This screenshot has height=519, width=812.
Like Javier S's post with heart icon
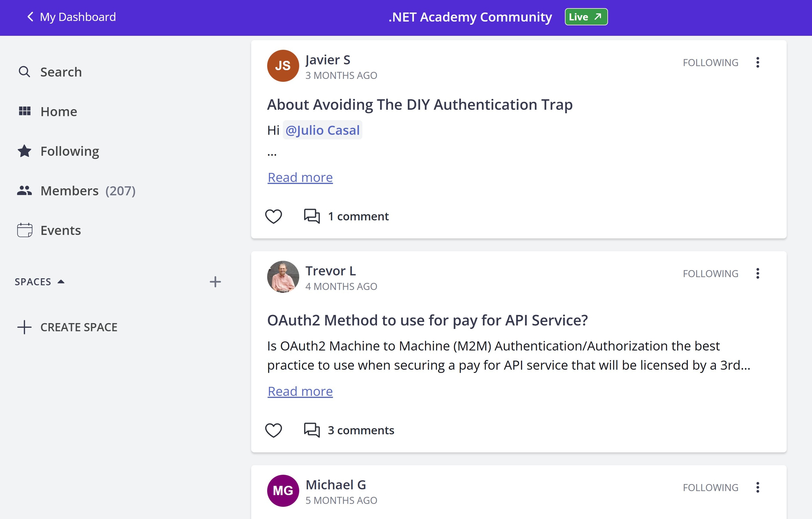coord(273,216)
